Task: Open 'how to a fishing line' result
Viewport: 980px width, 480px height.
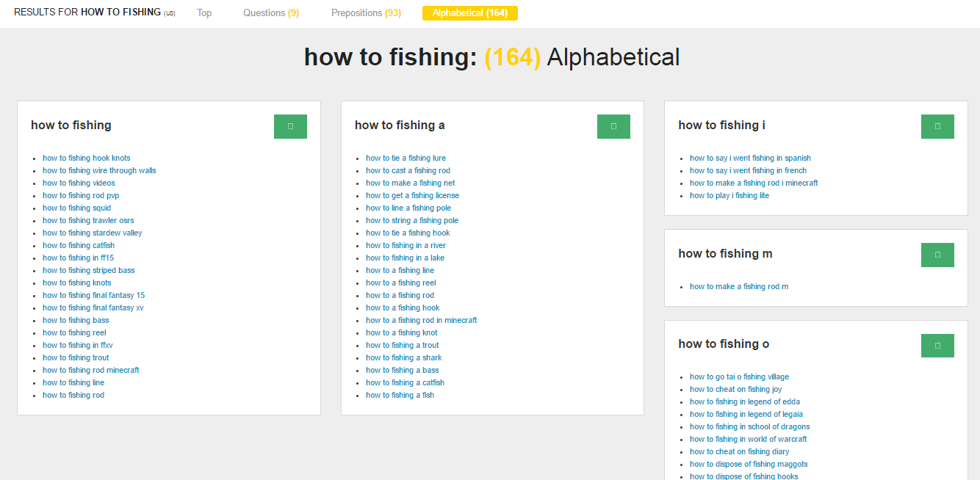Action: coord(400,270)
